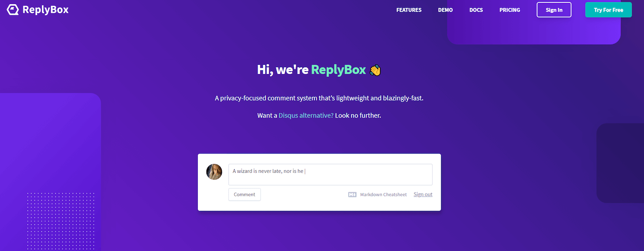
Task: Follow the Disqus alternative? link
Action: (x=306, y=115)
